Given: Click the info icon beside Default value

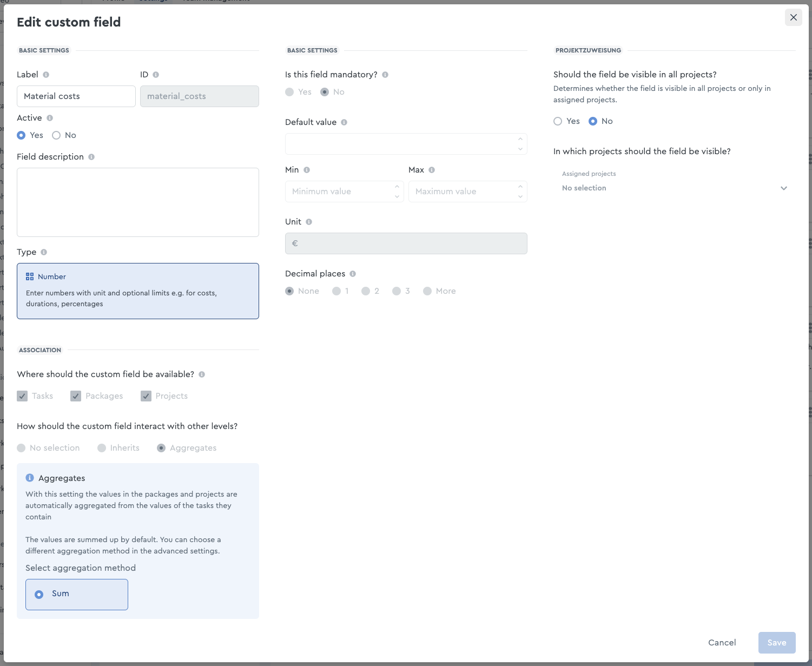Looking at the screenshot, I should pos(344,122).
